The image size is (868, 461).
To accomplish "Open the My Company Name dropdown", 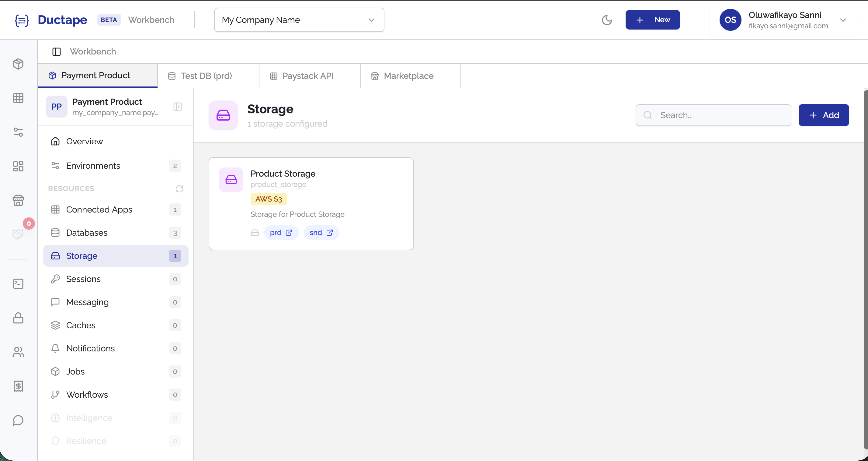I will (299, 19).
